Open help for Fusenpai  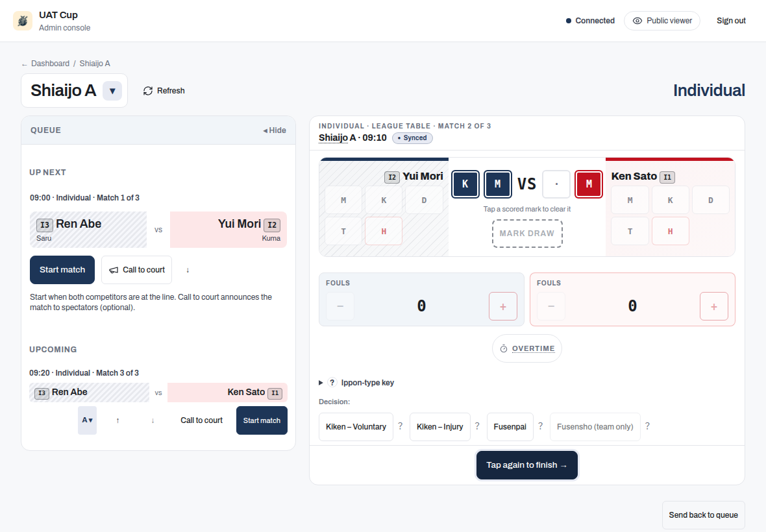click(x=540, y=426)
